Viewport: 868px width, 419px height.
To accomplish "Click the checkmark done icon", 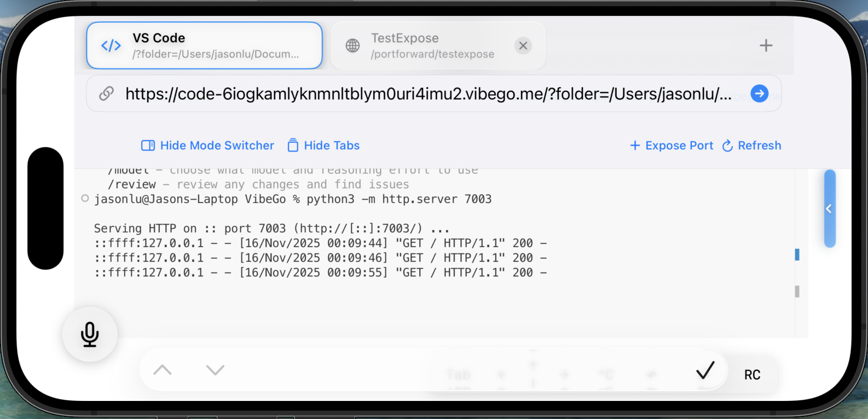I will pyautogui.click(x=705, y=371).
